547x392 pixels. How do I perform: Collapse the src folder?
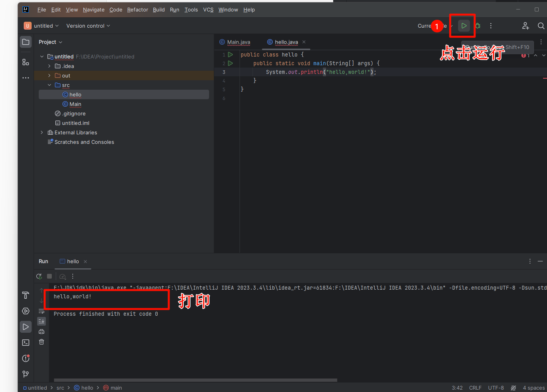coord(49,85)
